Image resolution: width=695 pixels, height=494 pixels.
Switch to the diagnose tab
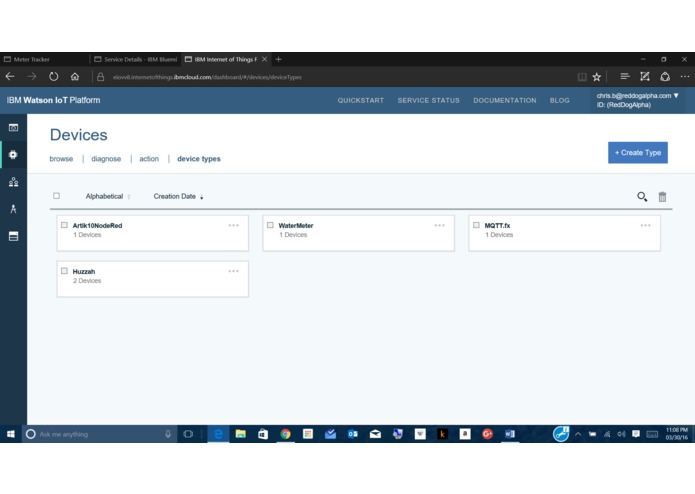(106, 159)
